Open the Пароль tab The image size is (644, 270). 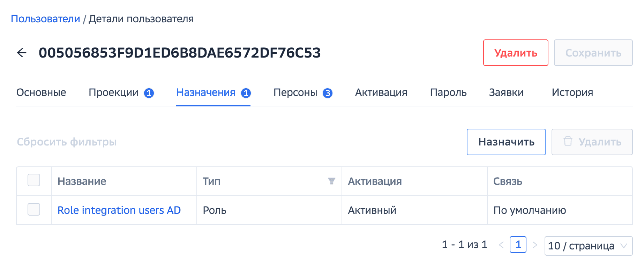click(448, 92)
